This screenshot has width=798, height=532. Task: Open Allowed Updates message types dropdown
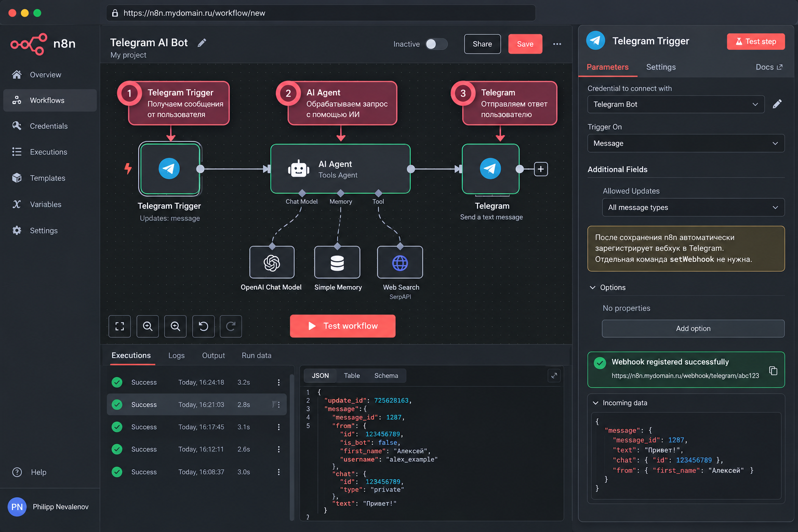pos(693,207)
